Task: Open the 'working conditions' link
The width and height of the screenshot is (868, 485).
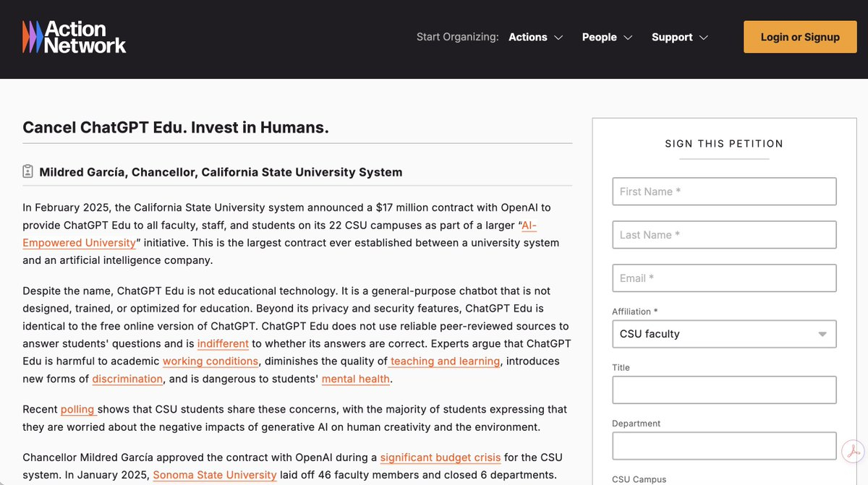Action: (210, 361)
